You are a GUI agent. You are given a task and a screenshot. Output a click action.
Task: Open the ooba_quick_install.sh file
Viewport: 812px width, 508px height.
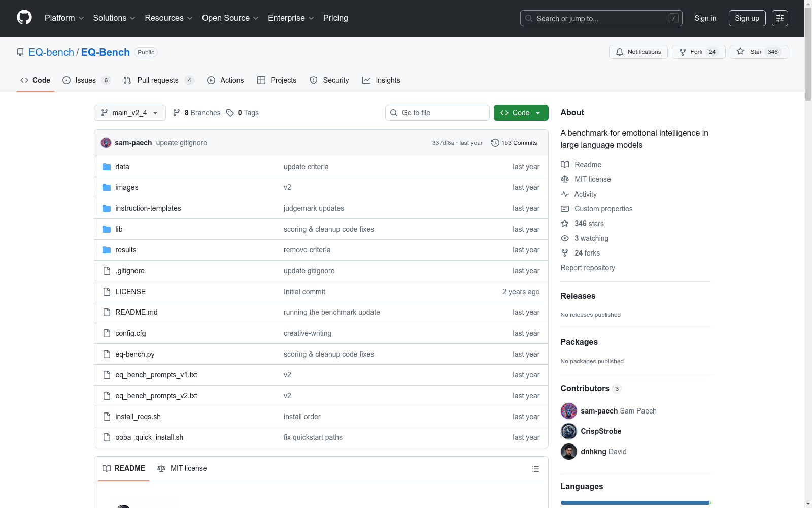click(x=149, y=437)
